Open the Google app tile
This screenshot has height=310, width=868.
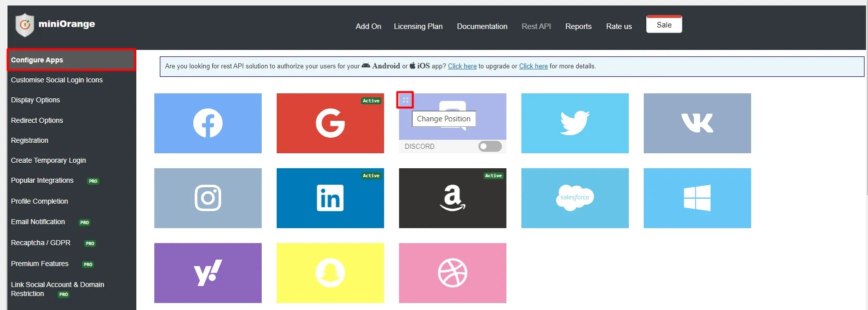[x=330, y=123]
